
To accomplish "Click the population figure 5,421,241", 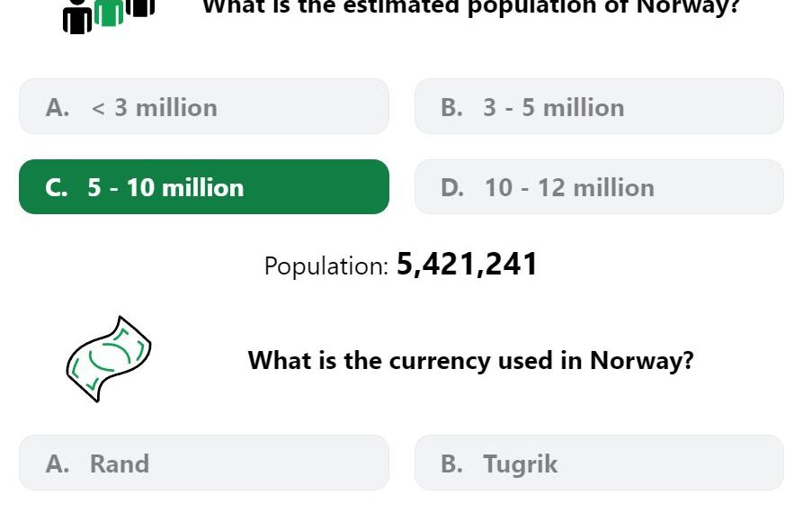I will pyautogui.click(x=467, y=265).
